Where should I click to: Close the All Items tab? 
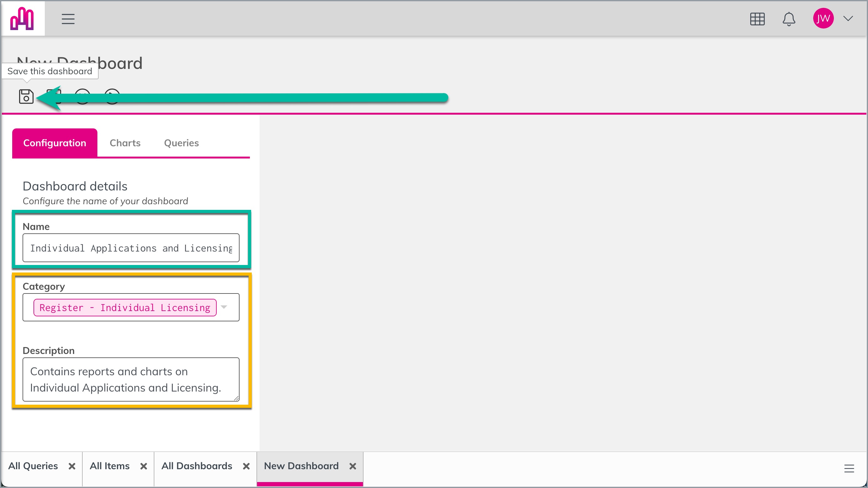coord(143,466)
